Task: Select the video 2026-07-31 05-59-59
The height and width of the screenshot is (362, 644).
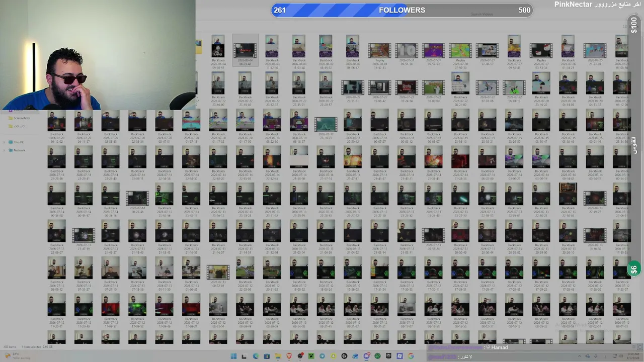Action: click(x=433, y=53)
